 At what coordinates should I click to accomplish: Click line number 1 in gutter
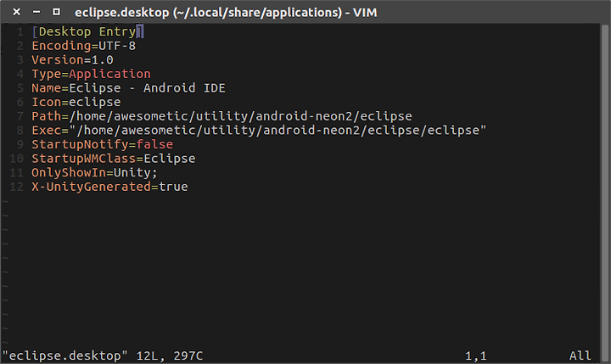click(20, 31)
